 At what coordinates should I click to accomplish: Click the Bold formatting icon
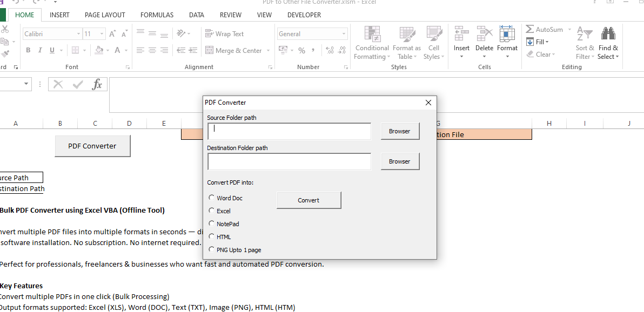(x=28, y=50)
